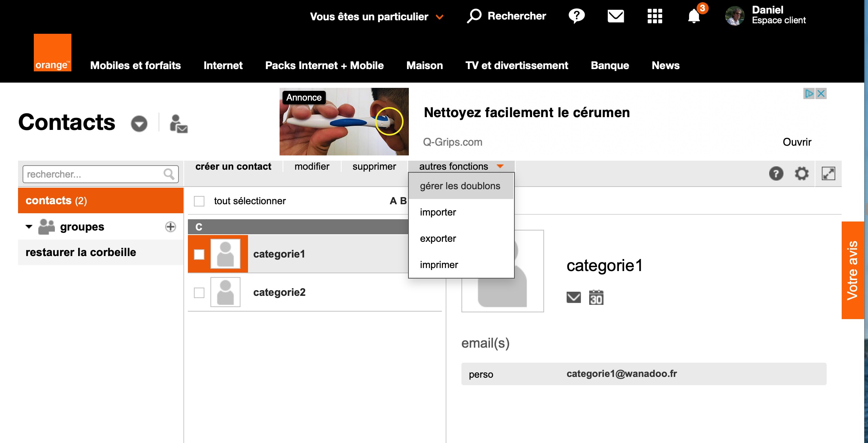Viewport: 868px width, 443px height.
Task: Collapse the autres fonctions dropdown
Action: click(461, 167)
